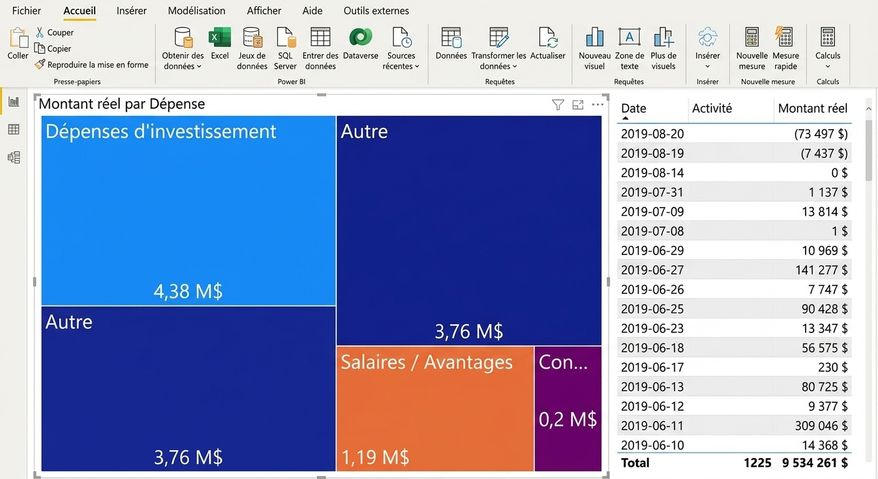Select the Salaires / Avantages tile
Screen dimensions: 878x479
[x=435, y=408]
